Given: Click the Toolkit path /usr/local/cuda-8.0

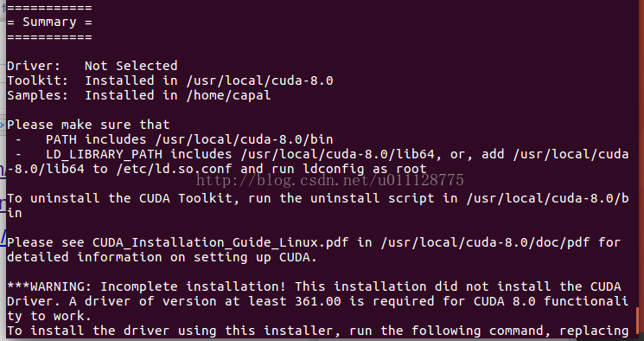Looking at the screenshot, I should pos(259,80).
